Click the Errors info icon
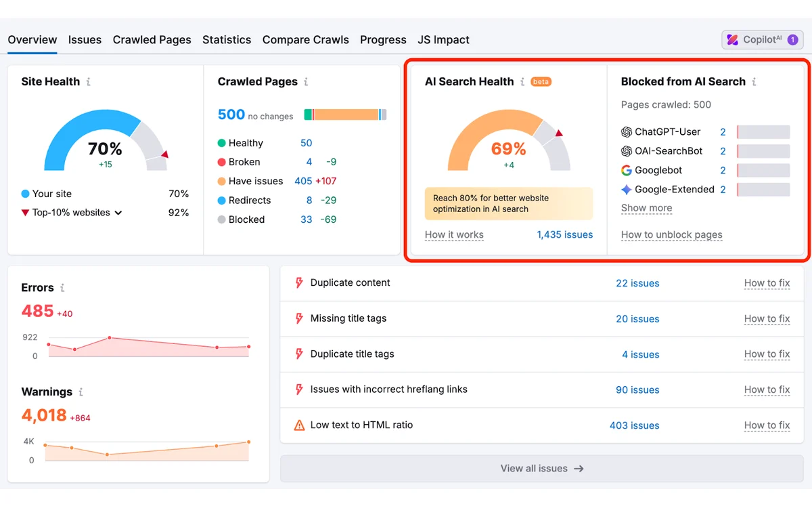Image resolution: width=812 pixels, height=508 pixels. (x=62, y=288)
